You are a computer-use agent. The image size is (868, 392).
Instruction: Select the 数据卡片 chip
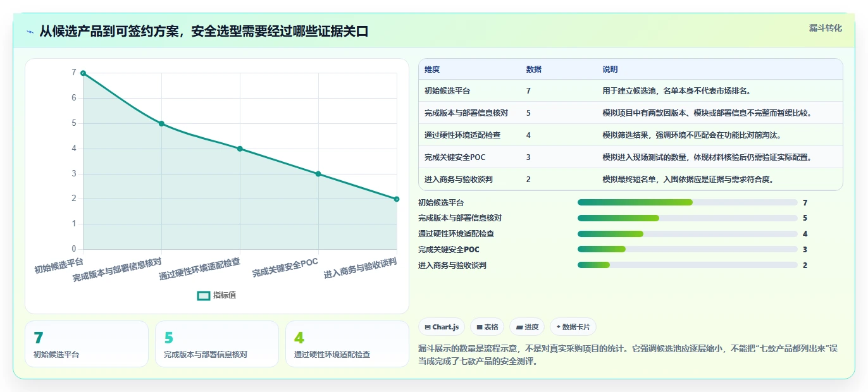573,327
